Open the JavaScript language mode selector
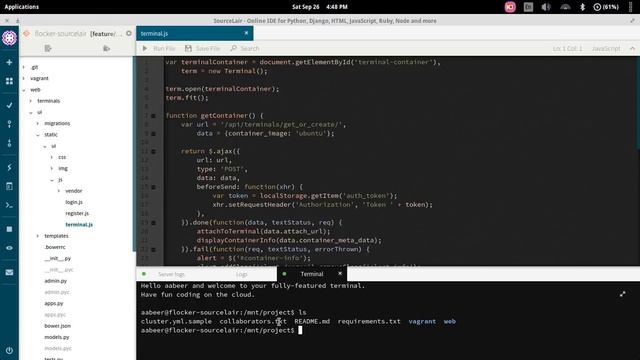The image size is (640, 360). pos(606,49)
